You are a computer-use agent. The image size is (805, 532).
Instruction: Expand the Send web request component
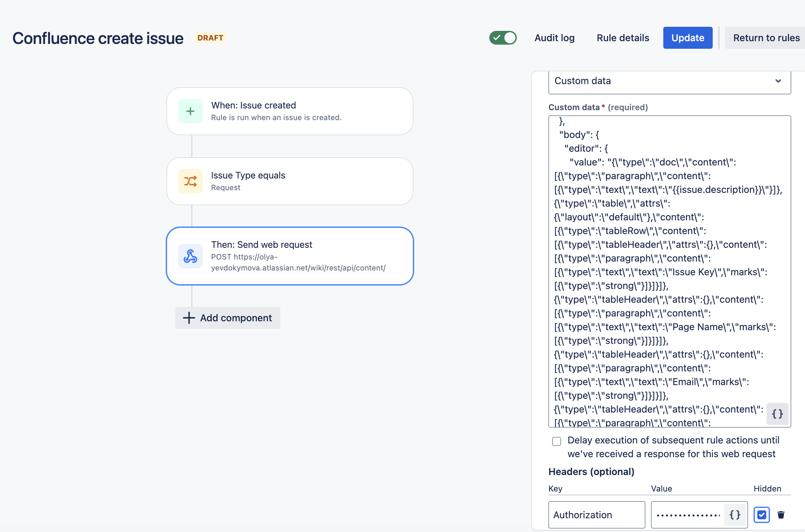click(290, 256)
